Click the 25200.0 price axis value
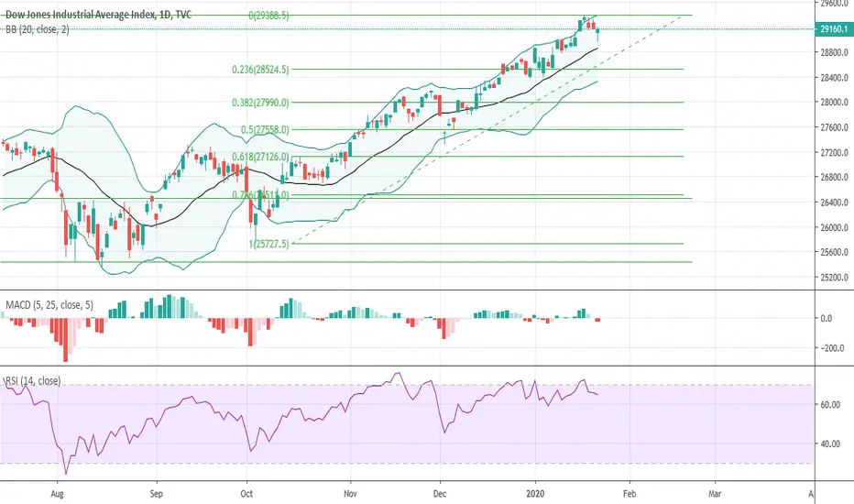This screenshot has height=504, width=854. [x=835, y=278]
